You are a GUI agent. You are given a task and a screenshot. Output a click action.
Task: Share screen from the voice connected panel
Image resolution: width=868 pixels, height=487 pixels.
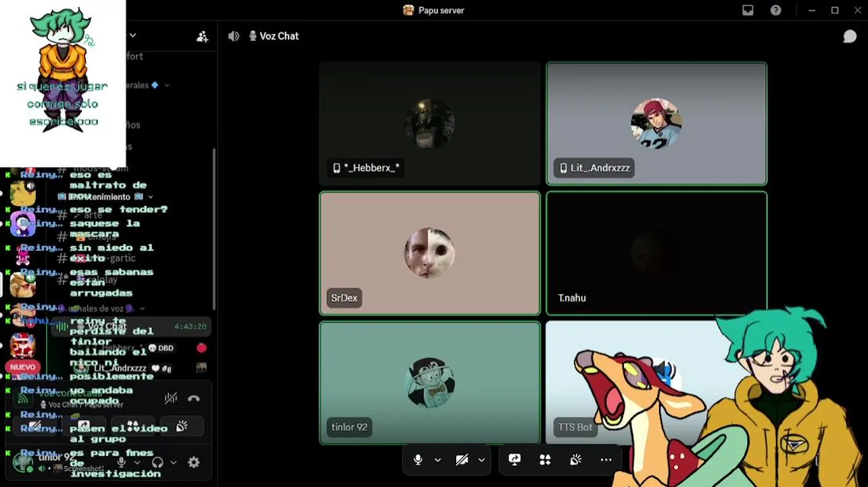84,427
